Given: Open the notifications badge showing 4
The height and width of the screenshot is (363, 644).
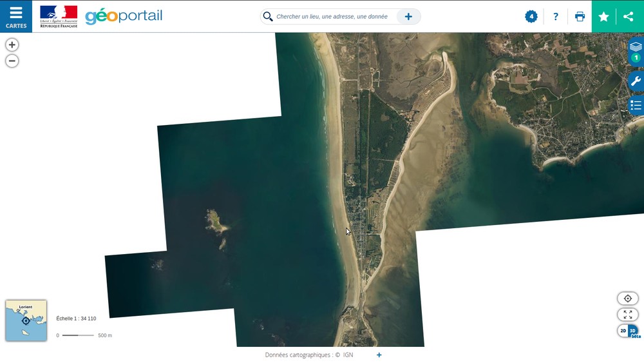Looking at the screenshot, I should coord(531,17).
